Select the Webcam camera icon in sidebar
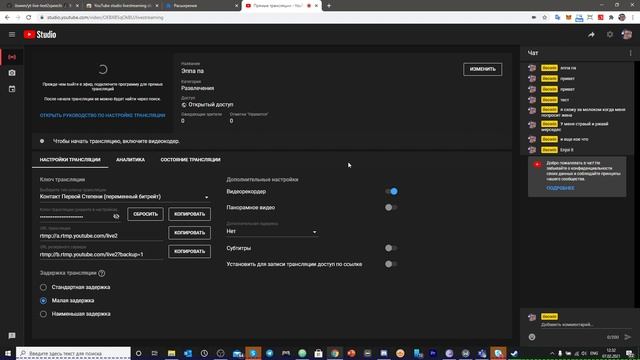The width and height of the screenshot is (640, 360). pyautogui.click(x=12, y=73)
